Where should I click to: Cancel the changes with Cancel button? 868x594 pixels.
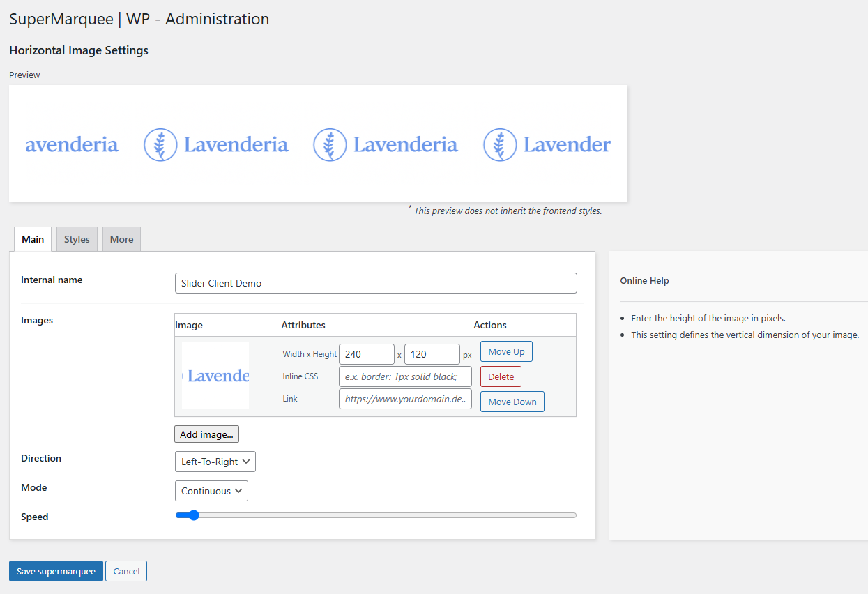coord(126,571)
